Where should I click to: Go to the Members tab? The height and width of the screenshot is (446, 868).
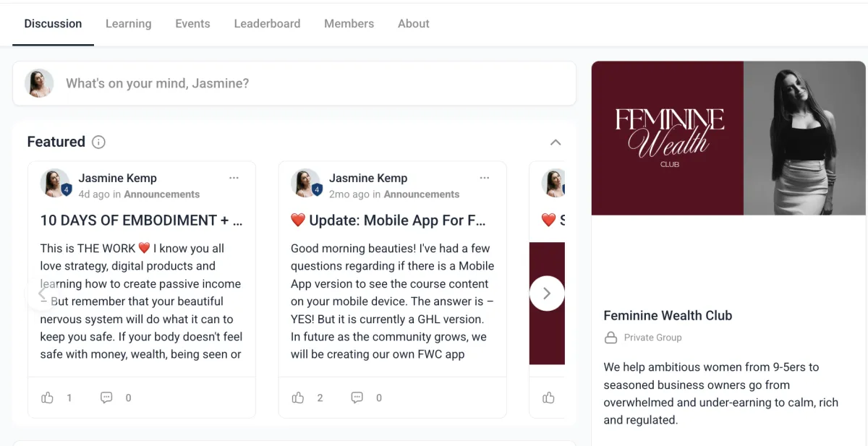pos(349,24)
